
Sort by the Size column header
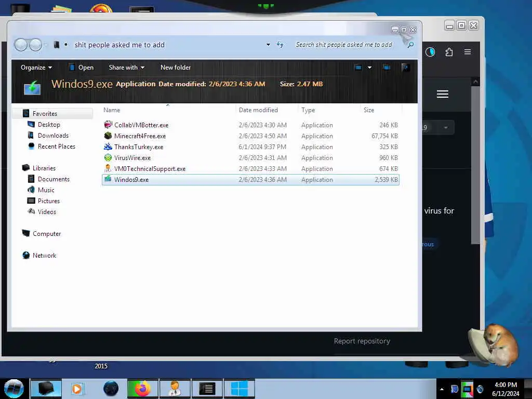pyautogui.click(x=369, y=110)
